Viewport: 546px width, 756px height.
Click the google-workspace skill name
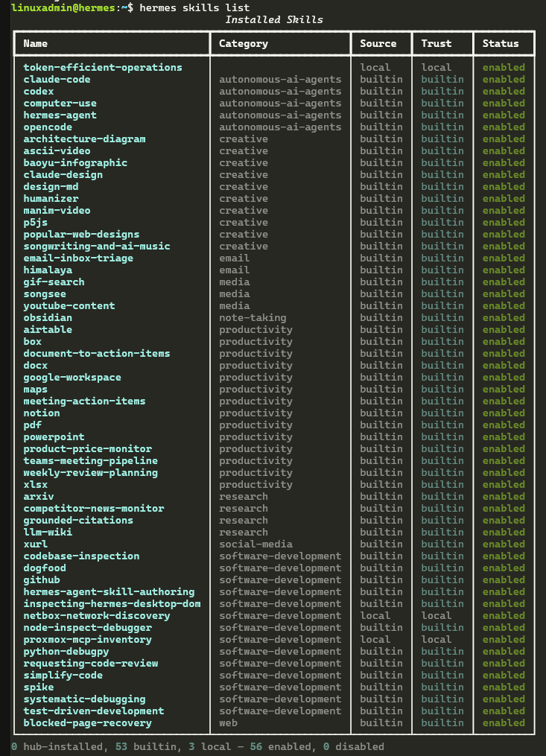click(72, 378)
